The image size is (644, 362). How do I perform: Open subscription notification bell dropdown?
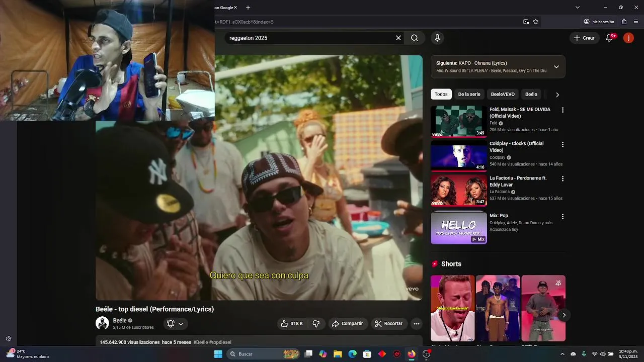175,324
